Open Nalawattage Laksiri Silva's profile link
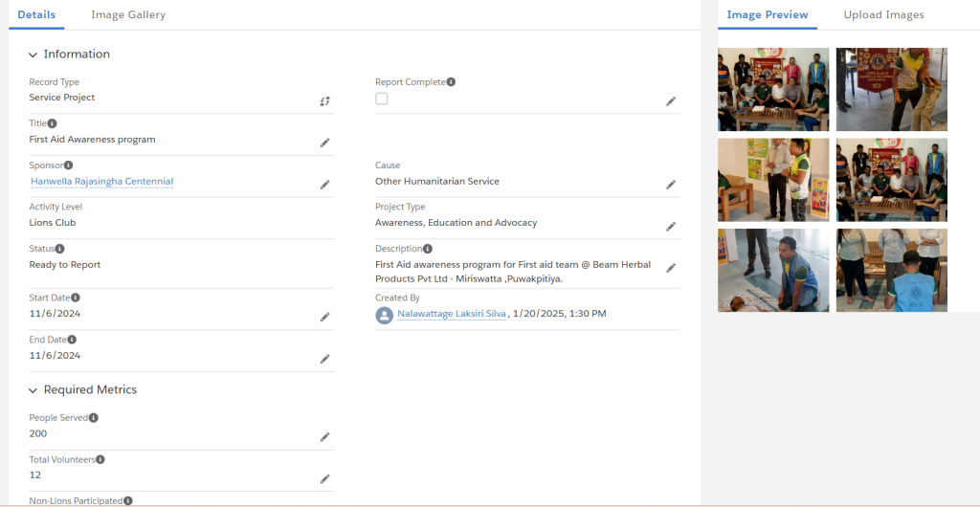This screenshot has height=507, width=980. tap(452, 314)
